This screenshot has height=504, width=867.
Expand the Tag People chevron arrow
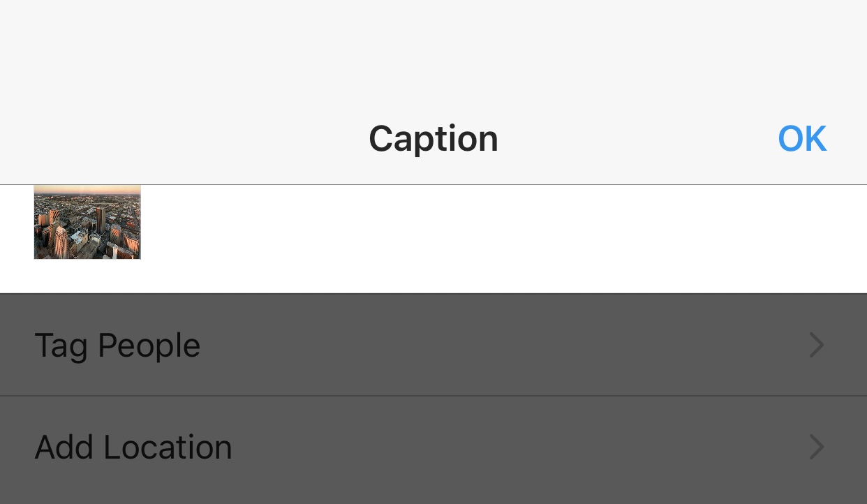(816, 345)
